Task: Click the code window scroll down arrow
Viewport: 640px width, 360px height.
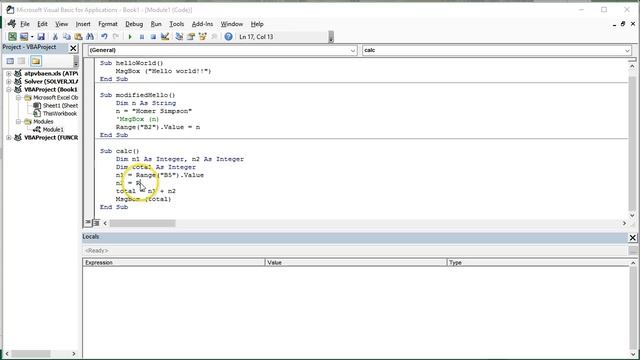Action: point(632,215)
